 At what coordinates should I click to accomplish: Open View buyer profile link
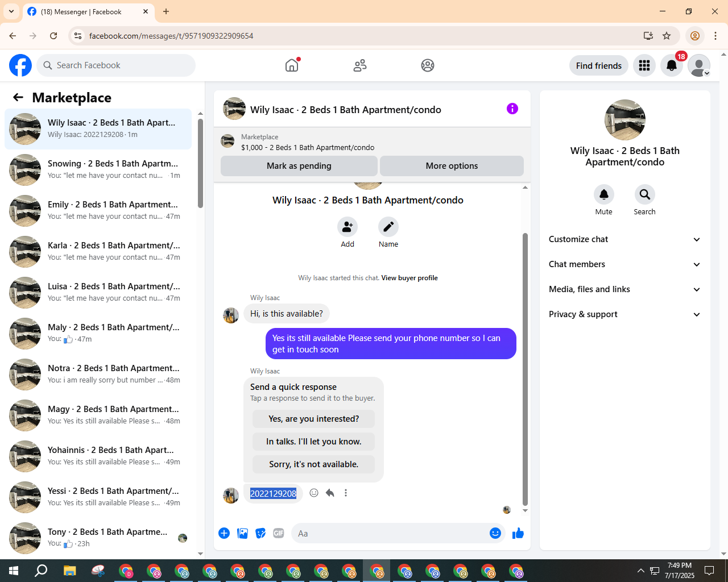tap(409, 278)
